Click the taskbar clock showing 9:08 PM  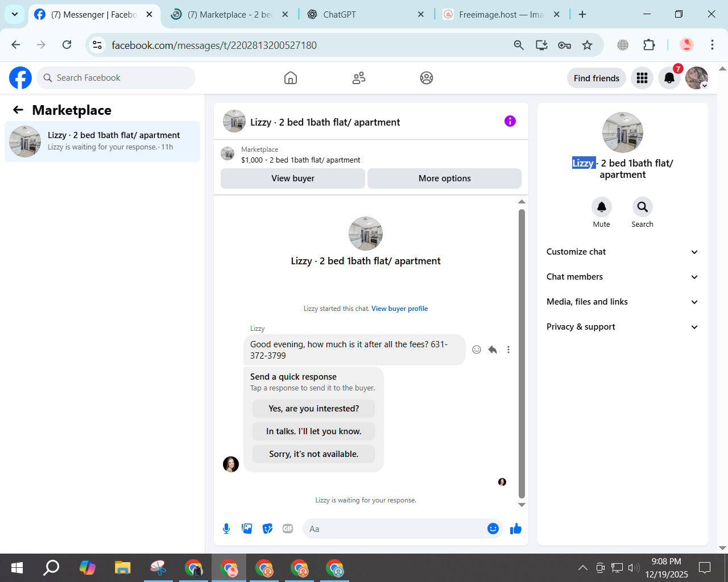pos(667,568)
